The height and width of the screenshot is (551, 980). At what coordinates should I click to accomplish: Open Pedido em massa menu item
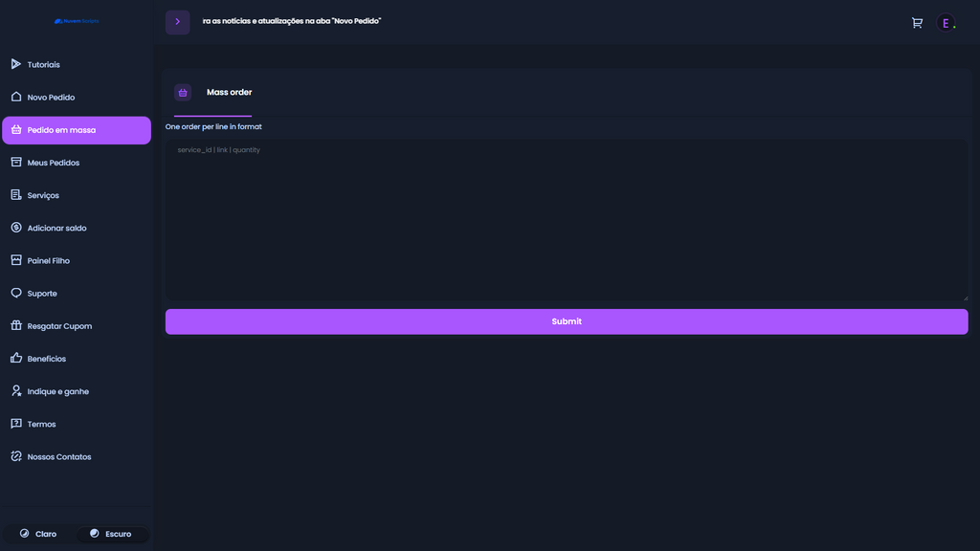pyautogui.click(x=77, y=130)
